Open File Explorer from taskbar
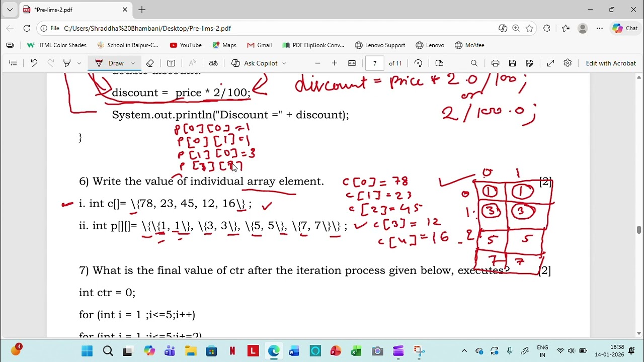 pyautogui.click(x=191, y=351)
